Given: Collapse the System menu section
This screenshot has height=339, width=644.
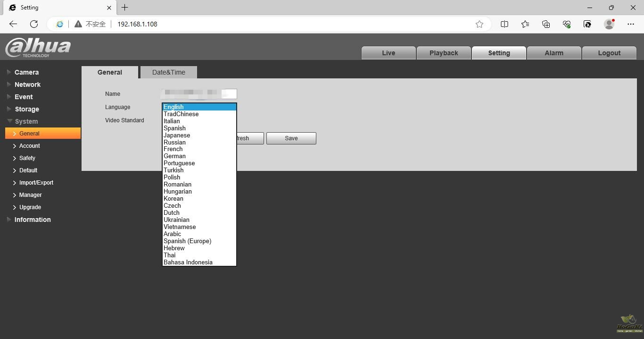Looking at the screenshot, I should click(x=26, y=121).
